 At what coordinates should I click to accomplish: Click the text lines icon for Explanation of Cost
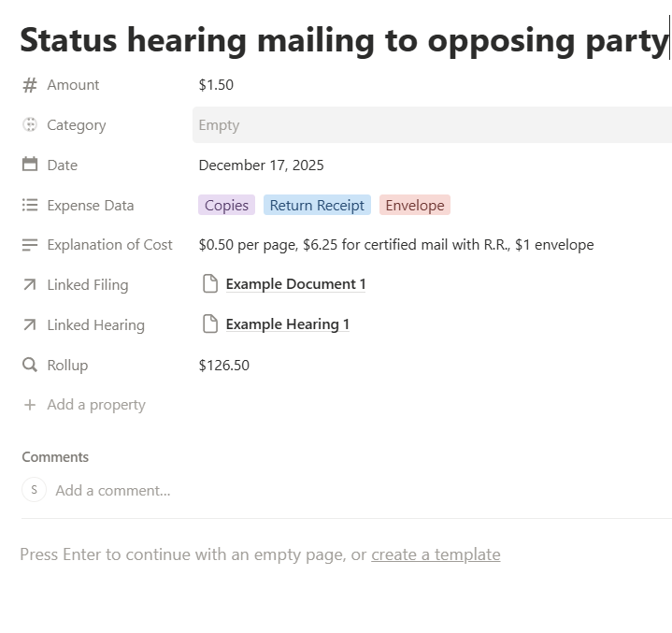click(30, 245)
